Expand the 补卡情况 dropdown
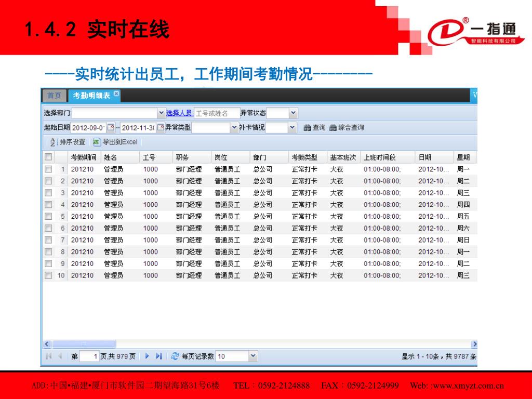This screenshot has height=399, width=532. pos(292,128)
